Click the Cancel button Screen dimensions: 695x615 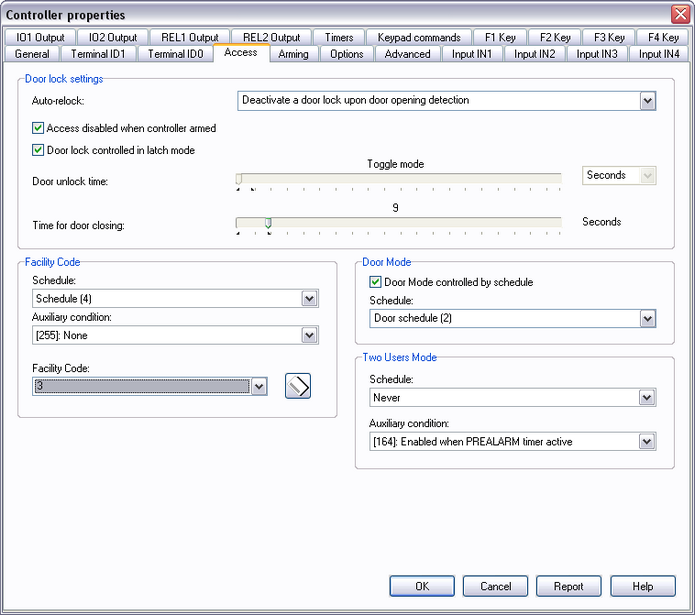495,587
